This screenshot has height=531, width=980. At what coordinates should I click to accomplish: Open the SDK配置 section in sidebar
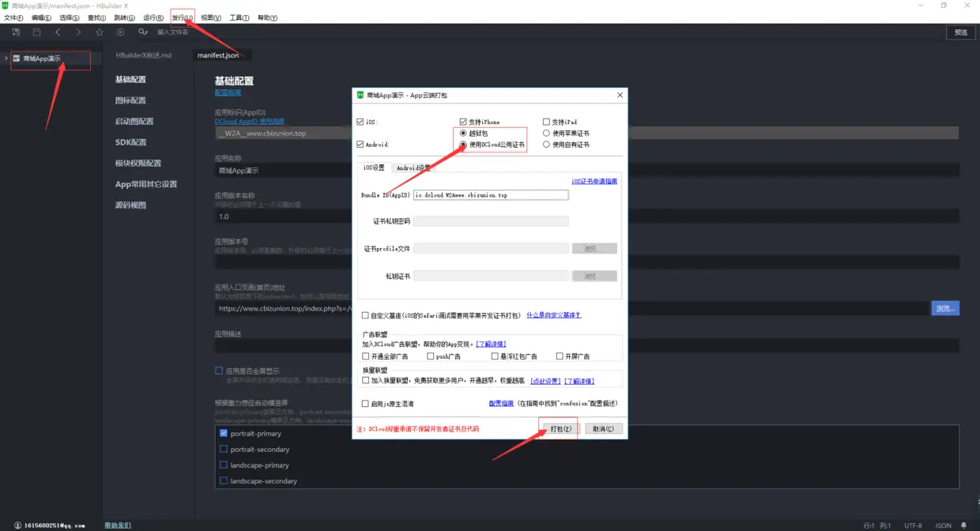coord(130,142)
